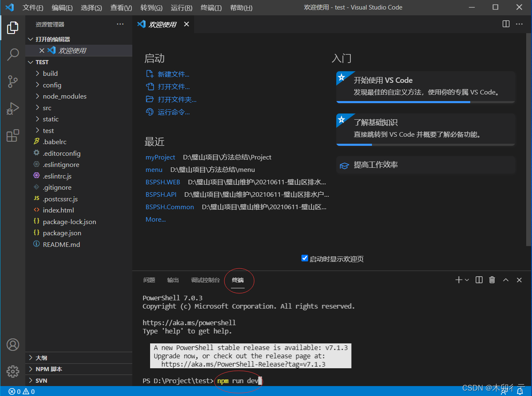Expand the SVN section
Screen dimensions: 532x396
[79, 380]
